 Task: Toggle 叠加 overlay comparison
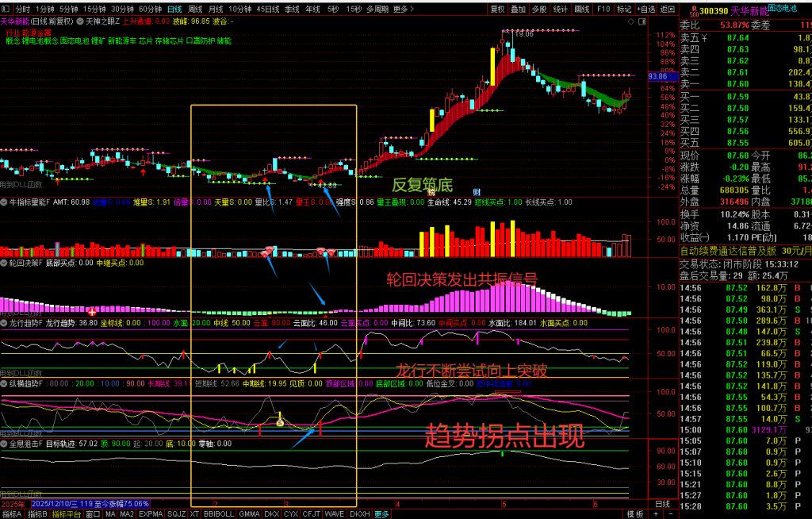point(519,9)
